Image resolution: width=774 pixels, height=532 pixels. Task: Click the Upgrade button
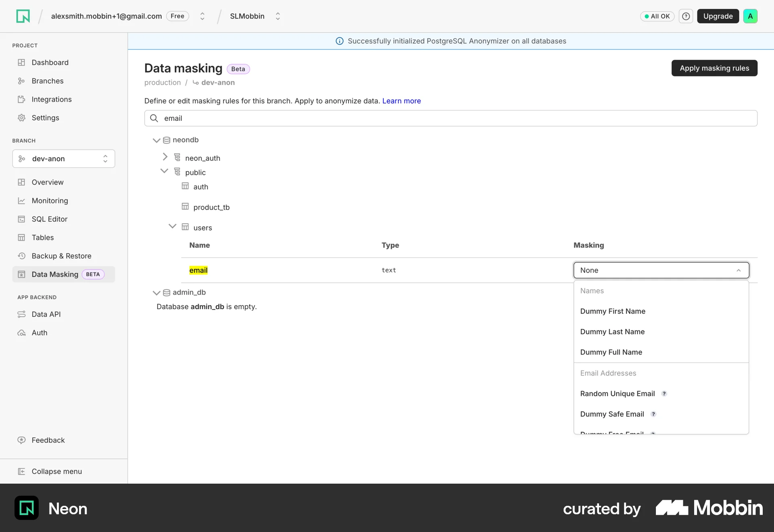coord(718,16)
